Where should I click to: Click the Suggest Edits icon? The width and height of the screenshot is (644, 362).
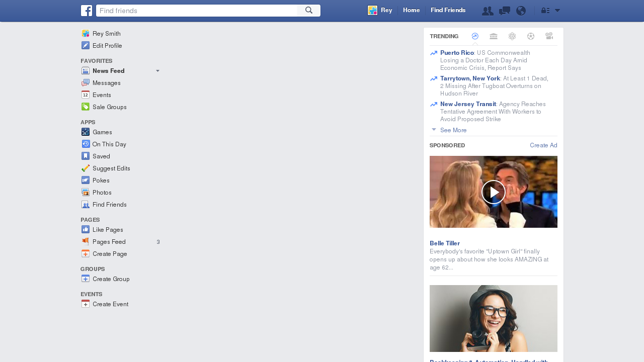86,168
